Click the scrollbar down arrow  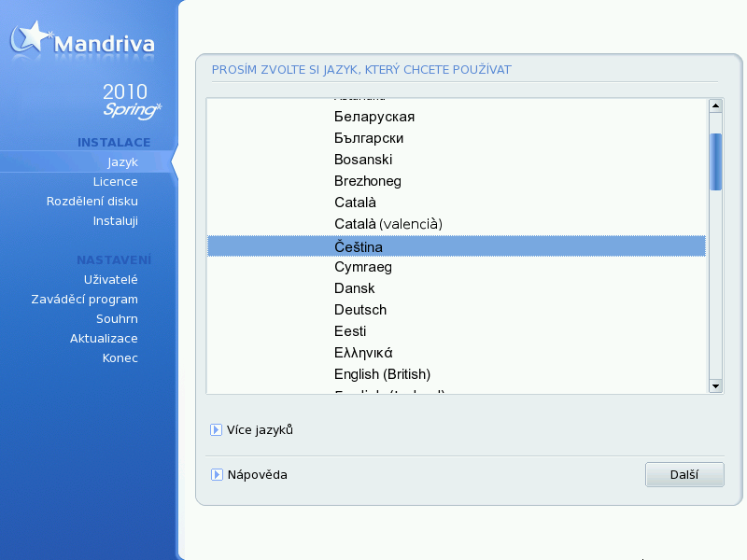(715, 386)
